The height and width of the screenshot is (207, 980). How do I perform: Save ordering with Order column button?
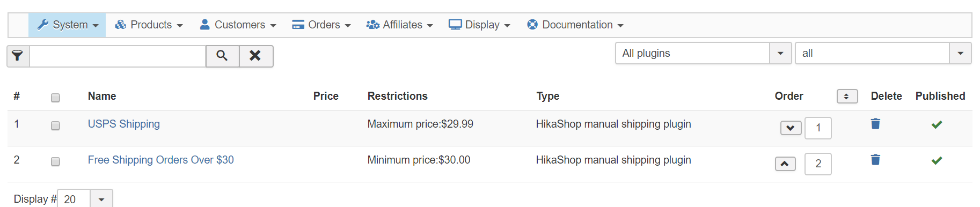click(847, 97)
